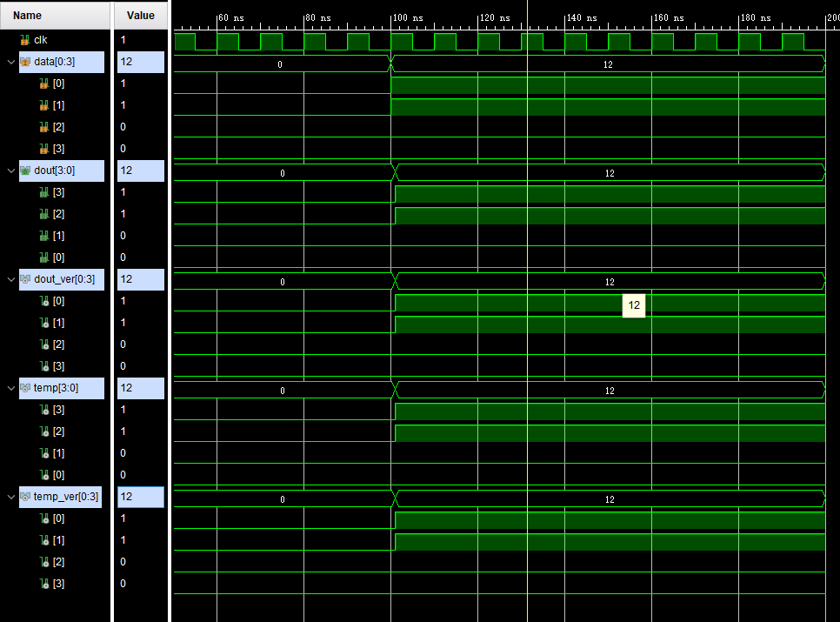Viewport: 840px width, 622px height.
Task: Click the data[0:3] bus icon
Action: [x=25, y=62]
